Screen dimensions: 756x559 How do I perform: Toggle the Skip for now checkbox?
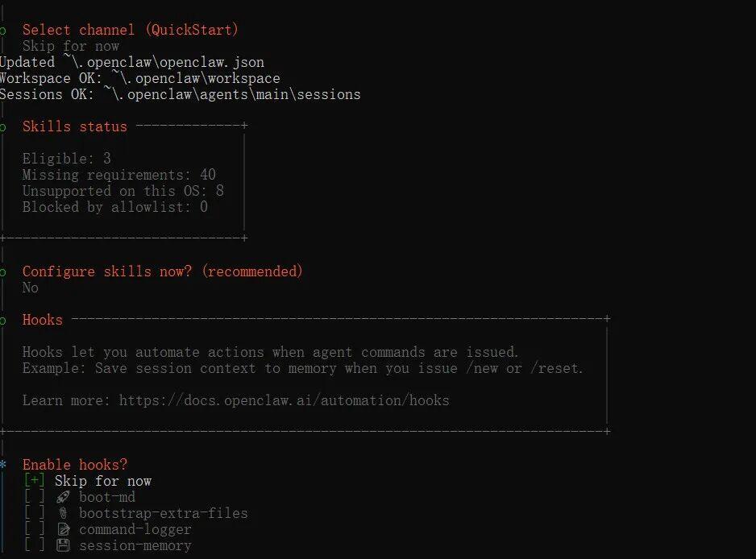tap(34, 481)
